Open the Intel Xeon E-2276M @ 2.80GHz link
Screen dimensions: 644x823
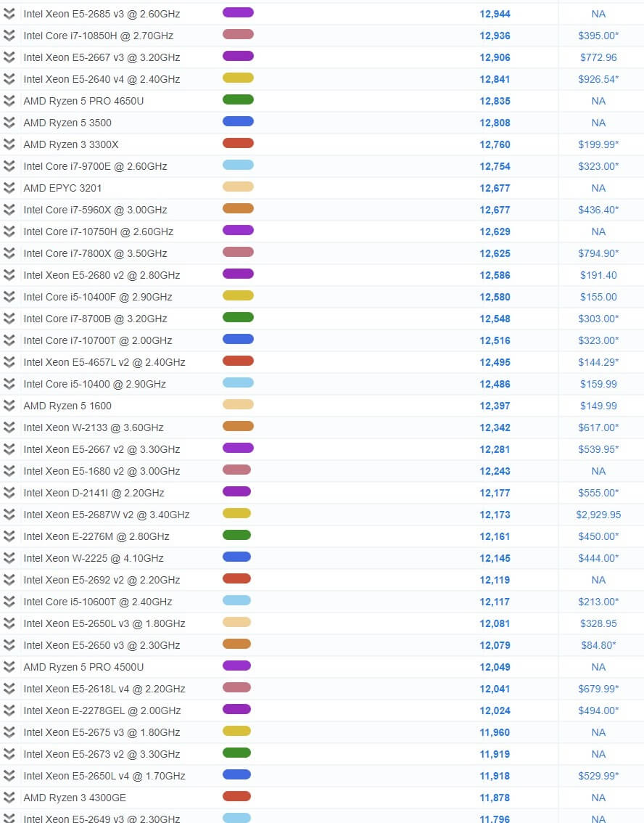96,536
